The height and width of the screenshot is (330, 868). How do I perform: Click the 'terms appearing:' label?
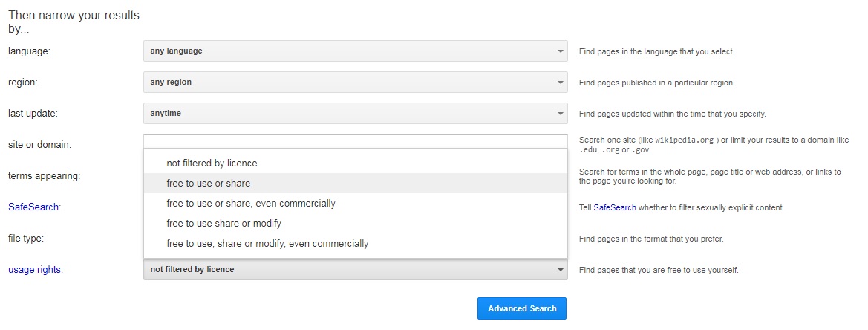coord(45,176)
